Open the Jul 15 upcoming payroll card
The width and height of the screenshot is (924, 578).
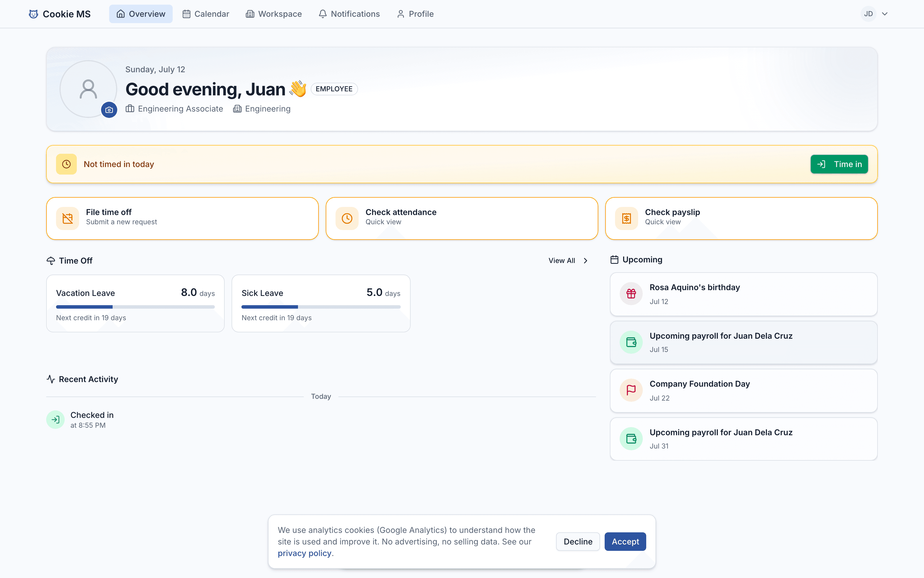click(744, 342)
